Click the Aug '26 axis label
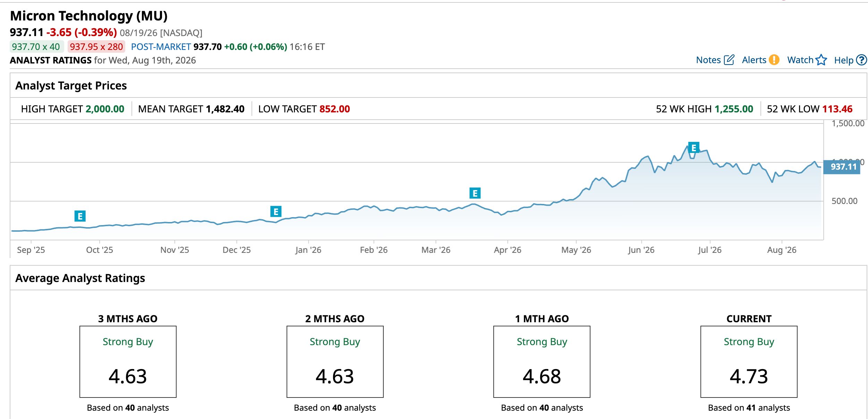 click(x=782, y=250)
